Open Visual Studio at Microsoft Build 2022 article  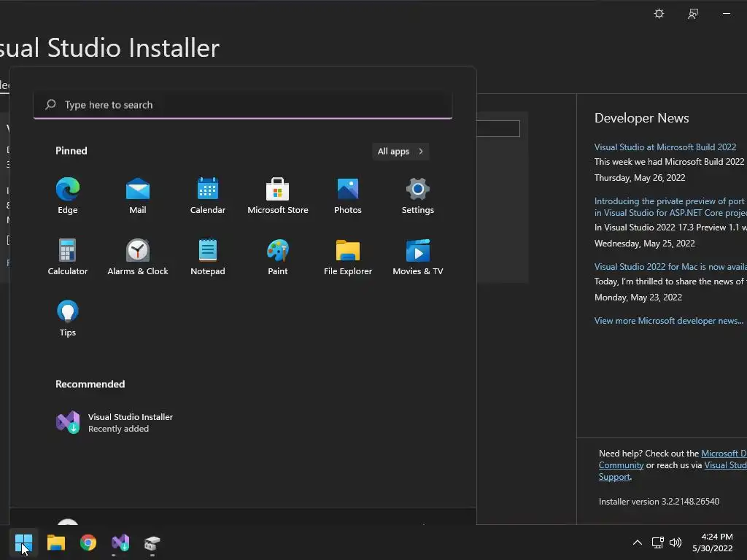[x=665, y=147]
